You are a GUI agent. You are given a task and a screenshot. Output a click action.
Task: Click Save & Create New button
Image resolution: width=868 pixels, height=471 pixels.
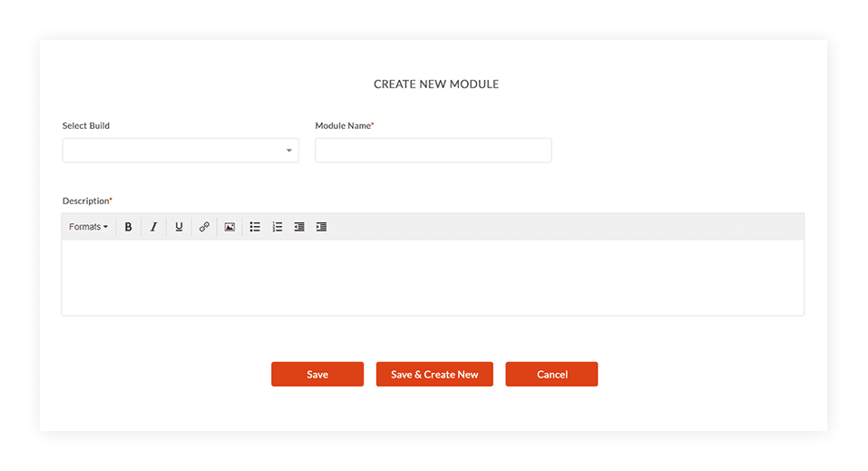[434, 374]
